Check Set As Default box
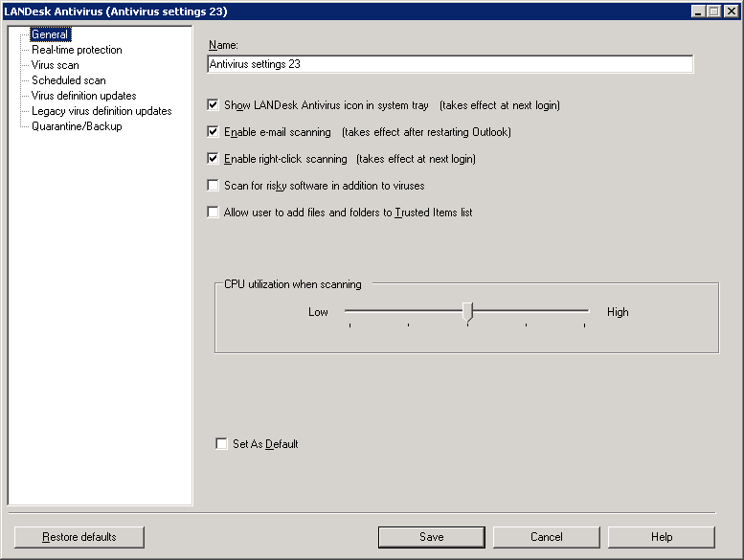Image resolution: width=744 pixels, height=560 pixels. pyautogui.click(x=221, y=444)
